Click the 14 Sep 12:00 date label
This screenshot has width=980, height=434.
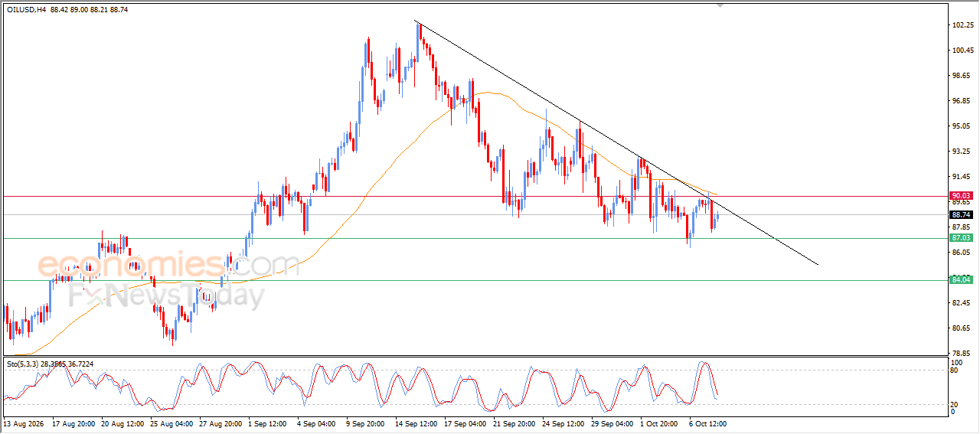(418, 423)
